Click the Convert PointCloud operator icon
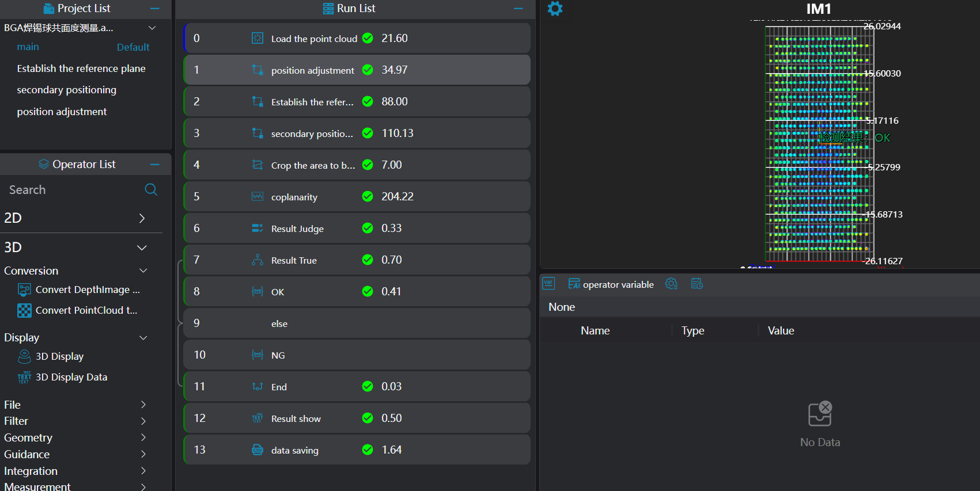The image size is (980, 491). pyautogui.click(x=24, y=311)
